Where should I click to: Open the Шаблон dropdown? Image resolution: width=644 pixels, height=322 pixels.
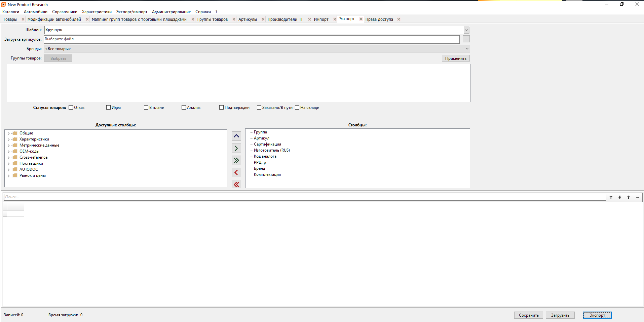click(466, 30)
